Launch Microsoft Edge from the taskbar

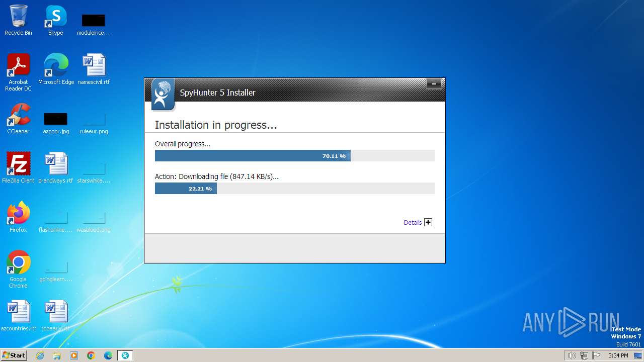tap(108, 355)
